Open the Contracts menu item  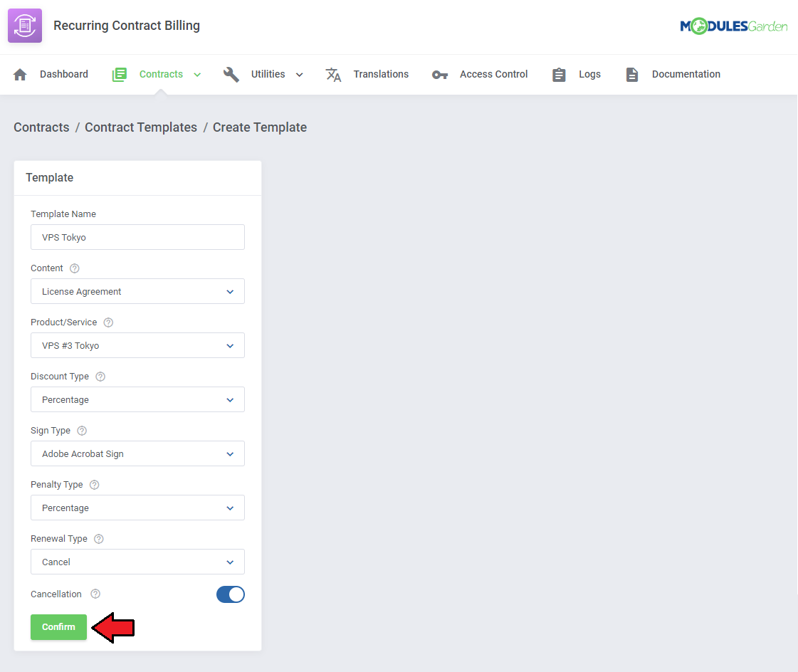[161, 74]
